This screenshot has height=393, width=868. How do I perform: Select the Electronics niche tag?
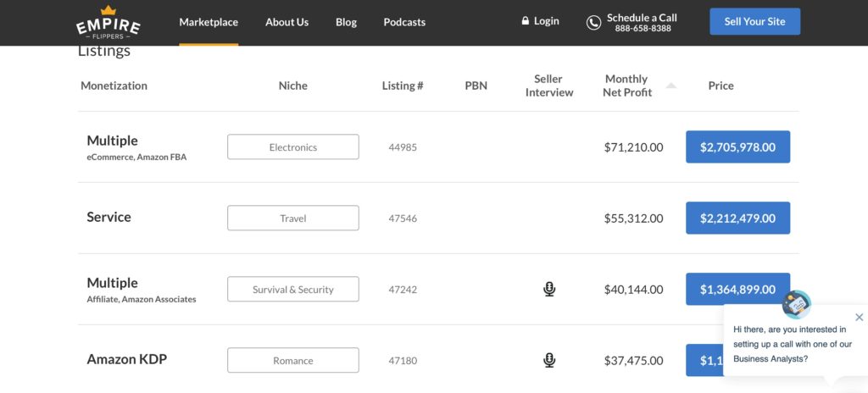pos(292,147)
